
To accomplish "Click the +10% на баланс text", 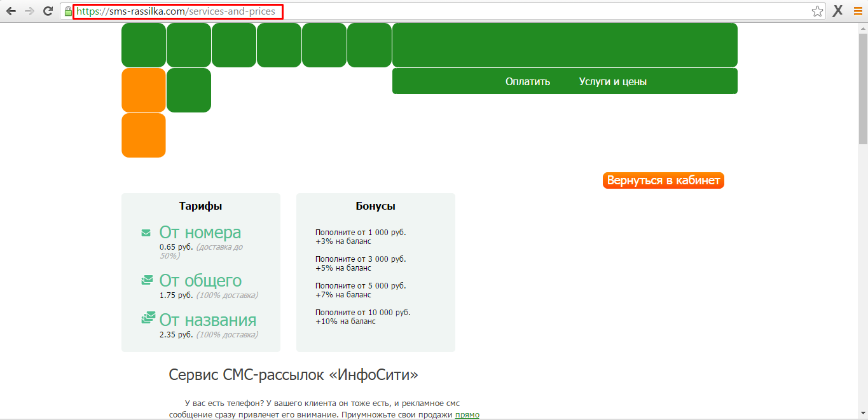I will point(345,322).
